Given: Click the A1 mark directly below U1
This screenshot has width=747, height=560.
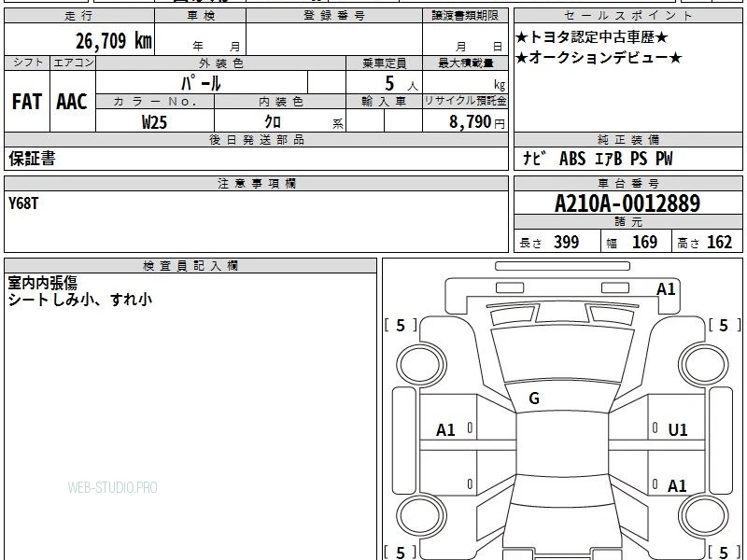Looking at the screenshot, I should (677, 486).
